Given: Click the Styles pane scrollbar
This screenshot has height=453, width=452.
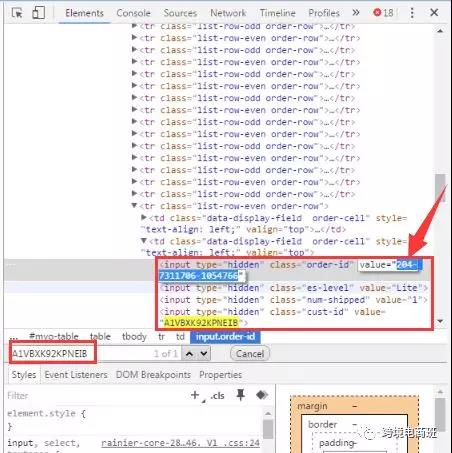Looking at the screenshot, I should [268, 428].
